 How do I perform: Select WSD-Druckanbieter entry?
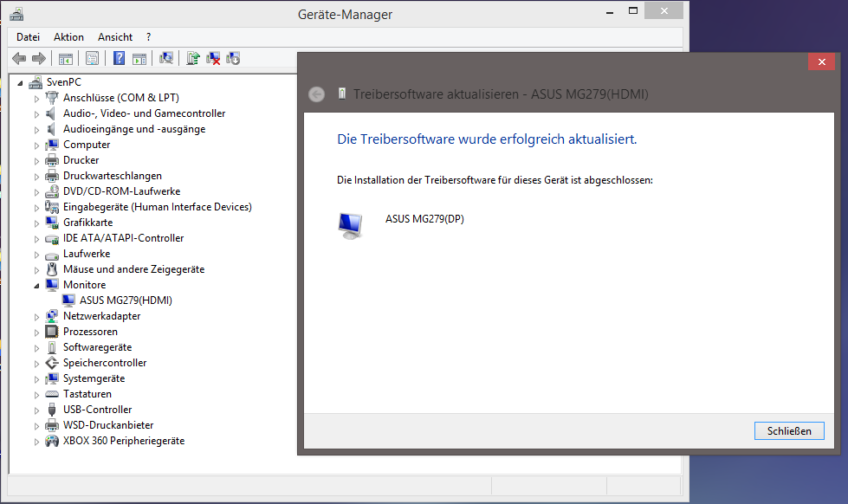coord(108,425)
